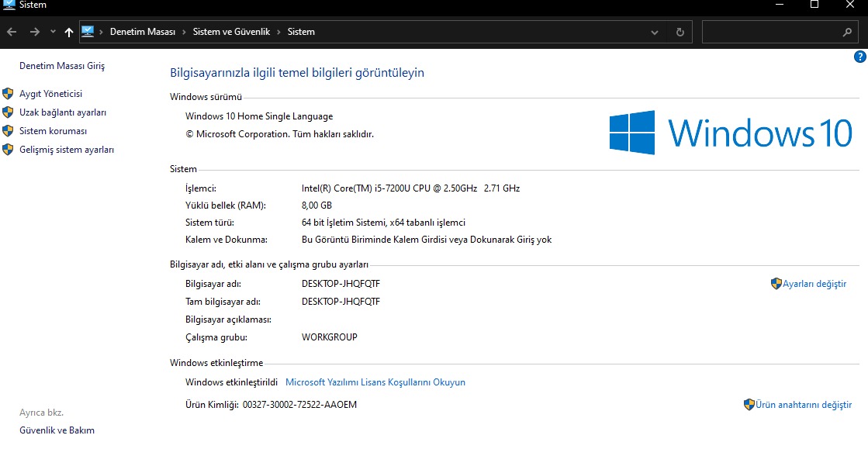The height and width of the screenshot is (449, 868).
Task: Refresh the page with refresh icon
Action: pos(680,33)
